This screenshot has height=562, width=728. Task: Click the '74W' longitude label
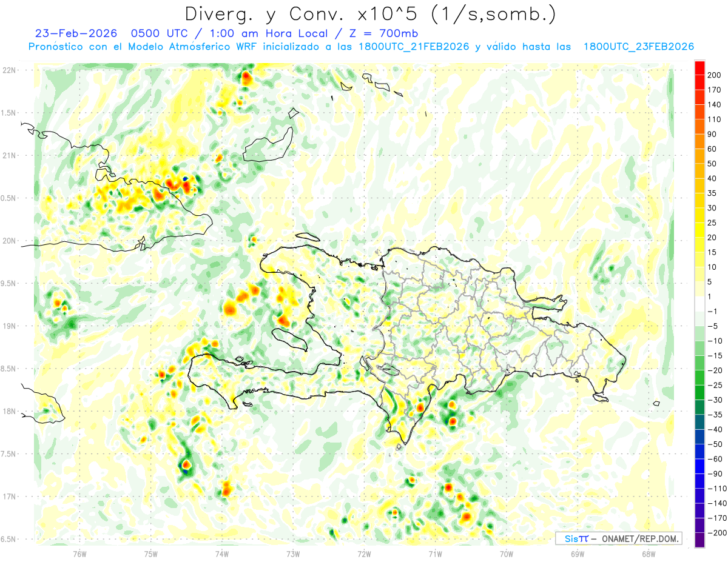222,554
